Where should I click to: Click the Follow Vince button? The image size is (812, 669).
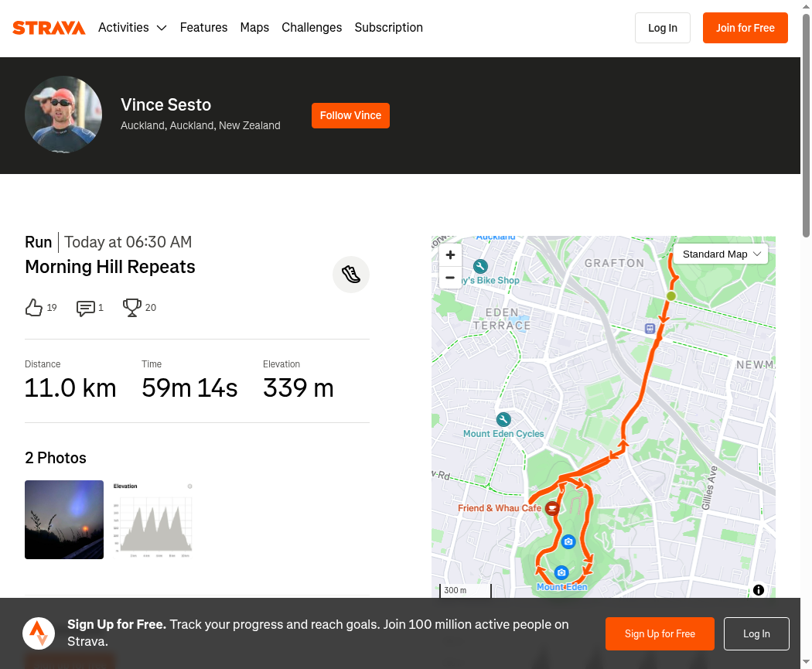(350, 115)
